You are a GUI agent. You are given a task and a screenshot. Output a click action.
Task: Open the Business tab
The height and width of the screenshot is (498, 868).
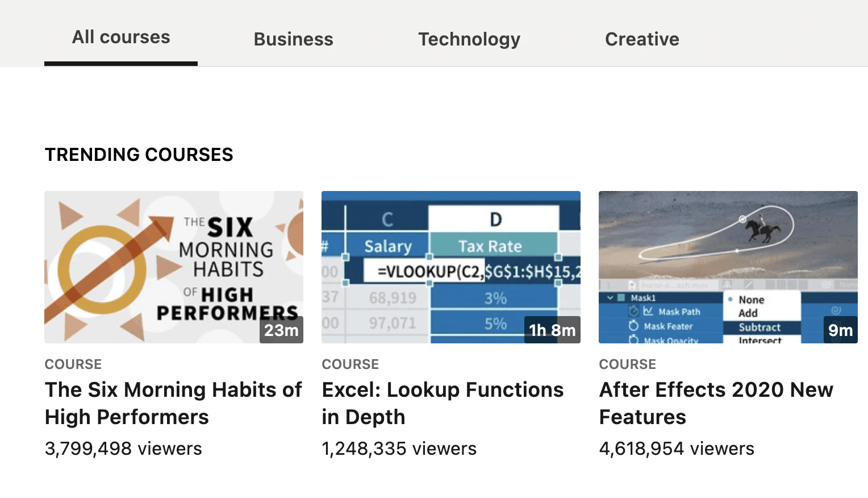coord(293,39)
